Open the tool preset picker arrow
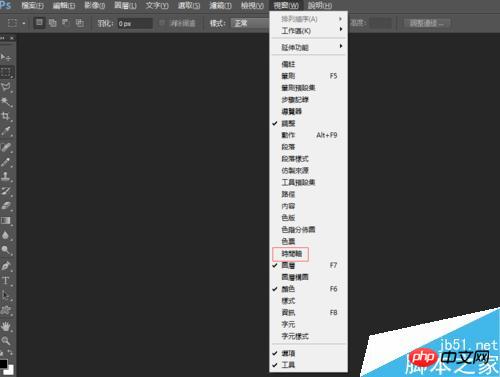 24,23
